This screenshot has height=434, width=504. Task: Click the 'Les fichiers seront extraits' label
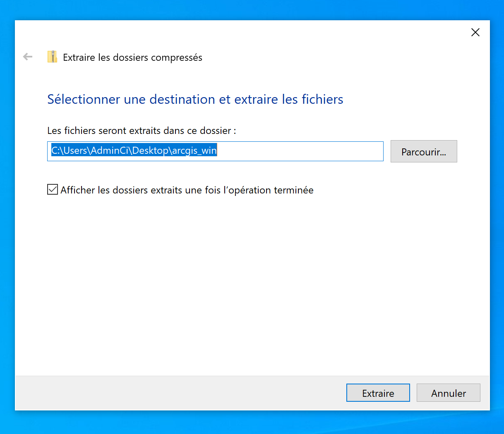pyautogui.click(x=142, y=131)
